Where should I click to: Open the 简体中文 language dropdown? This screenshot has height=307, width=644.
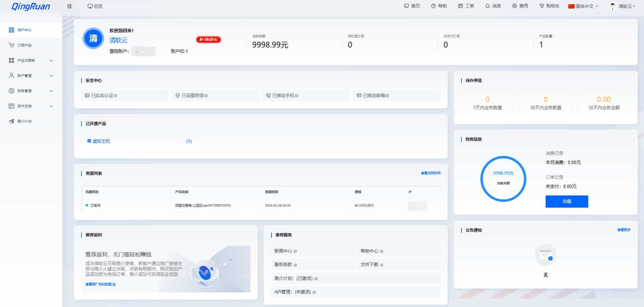tap(583, 6)
